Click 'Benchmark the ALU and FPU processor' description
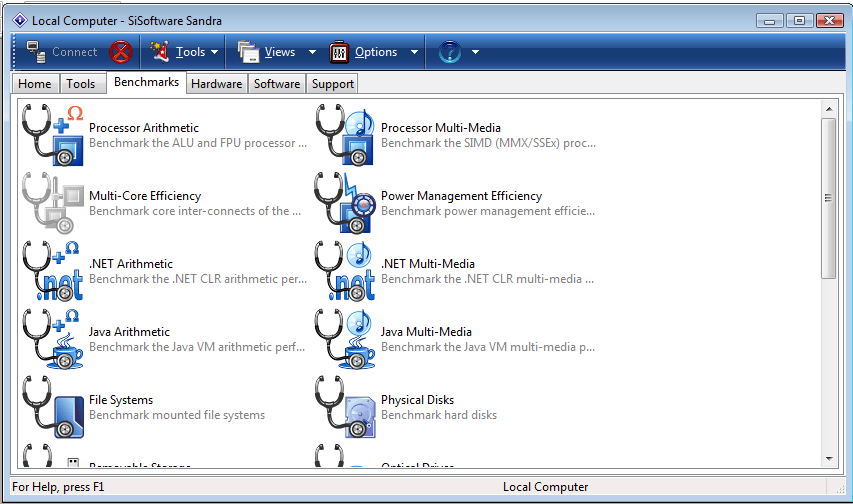853x504 pixels. point(197,143)
